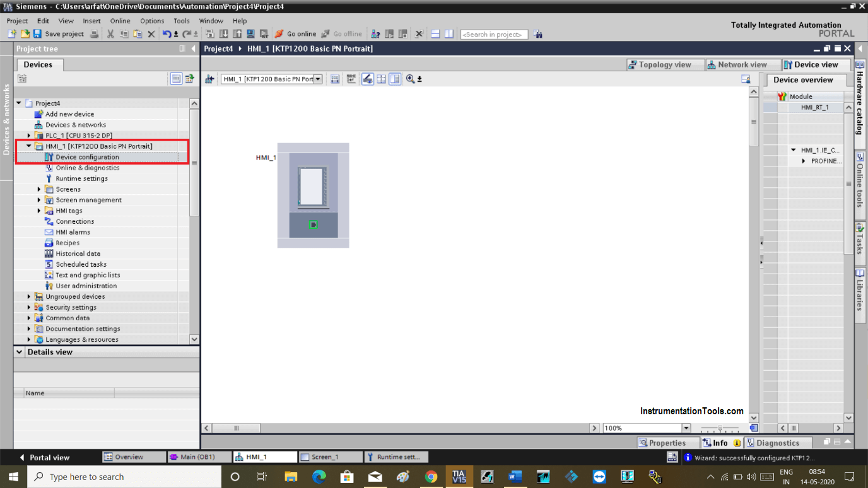Click the HMI_1 device image in canvas
868x488 pixels.
(x=313, y=195)
